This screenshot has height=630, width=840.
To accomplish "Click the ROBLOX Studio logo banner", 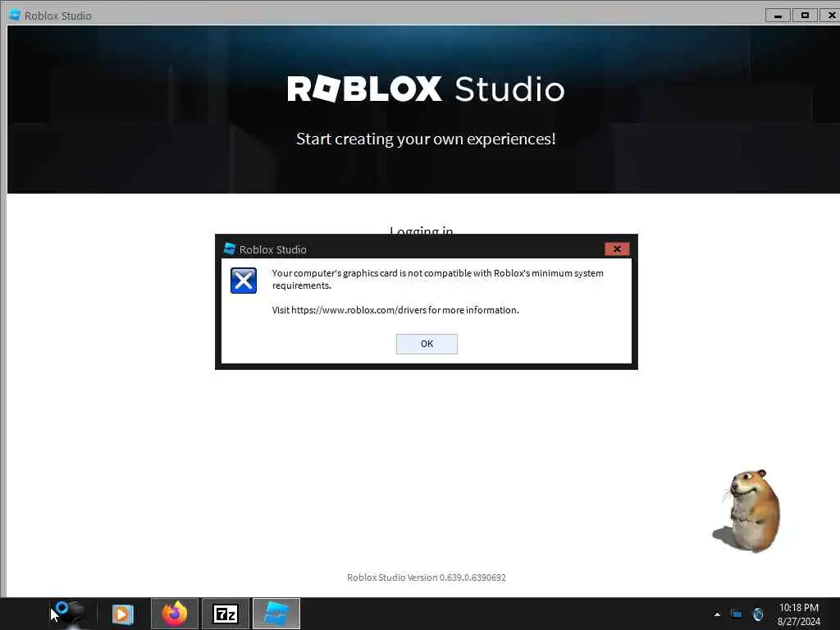I will (426, 89).
